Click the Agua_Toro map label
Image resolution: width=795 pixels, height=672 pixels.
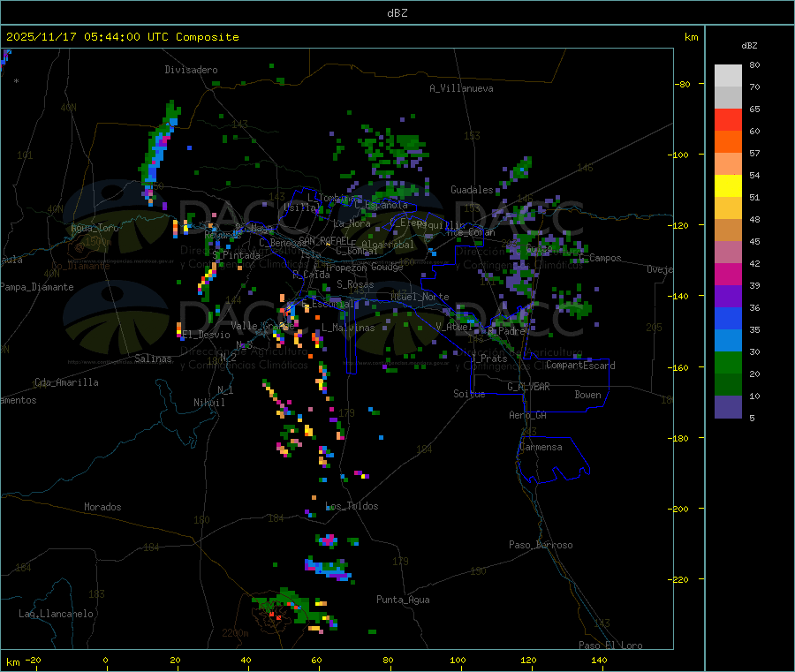pos(95,228)
